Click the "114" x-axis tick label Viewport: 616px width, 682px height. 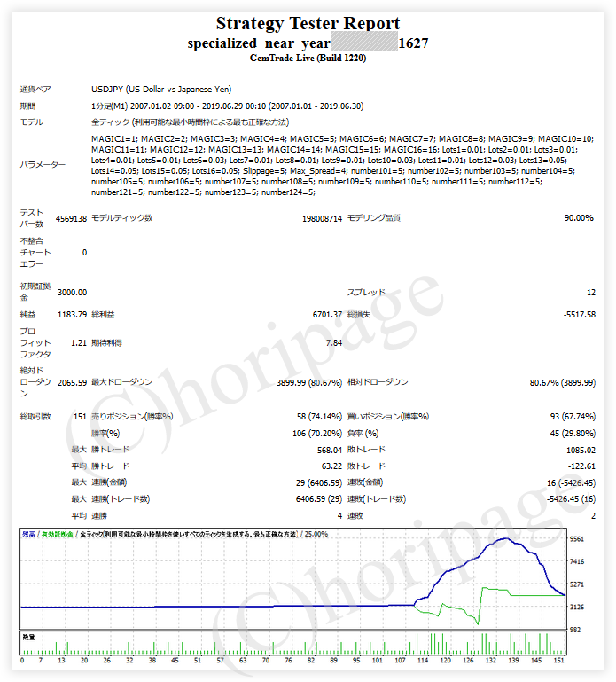point(423,660)
